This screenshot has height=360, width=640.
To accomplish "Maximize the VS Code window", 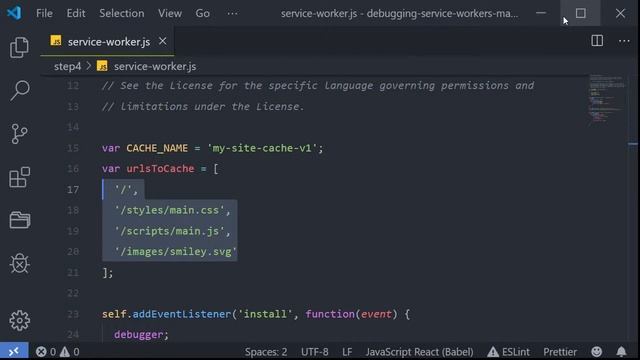I will [580, 13].
